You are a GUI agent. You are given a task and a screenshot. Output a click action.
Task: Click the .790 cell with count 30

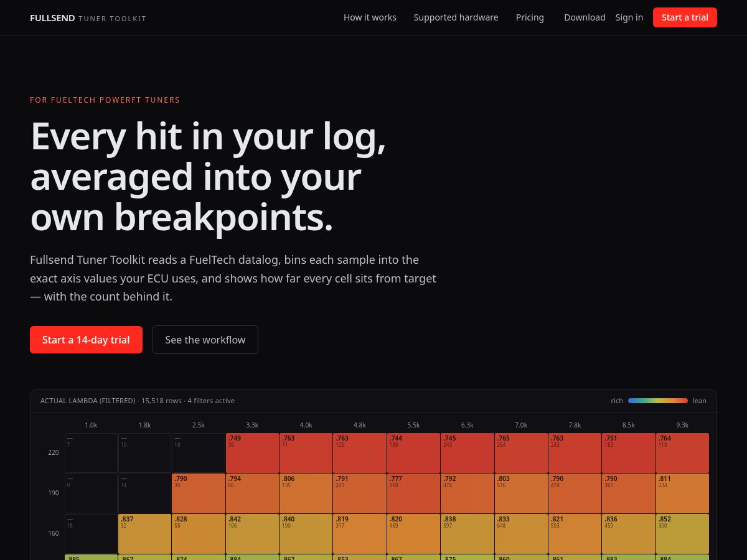click(199, 493)
